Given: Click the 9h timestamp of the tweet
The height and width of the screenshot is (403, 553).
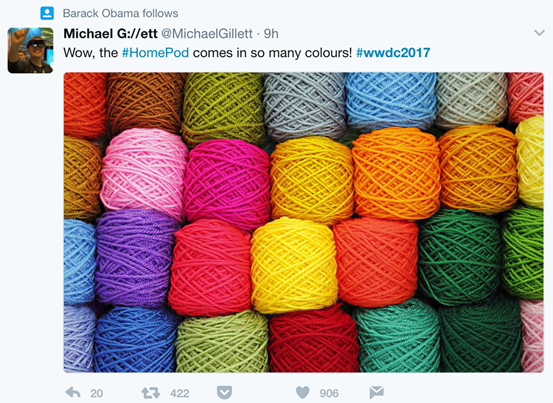Looking at the screenshot, I should [x=271, y=33].
